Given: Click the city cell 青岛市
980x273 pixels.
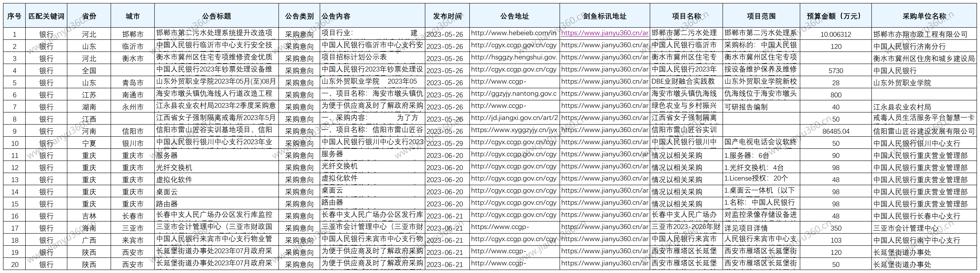Looking at the screenshot, I should (x=133, y=83).
